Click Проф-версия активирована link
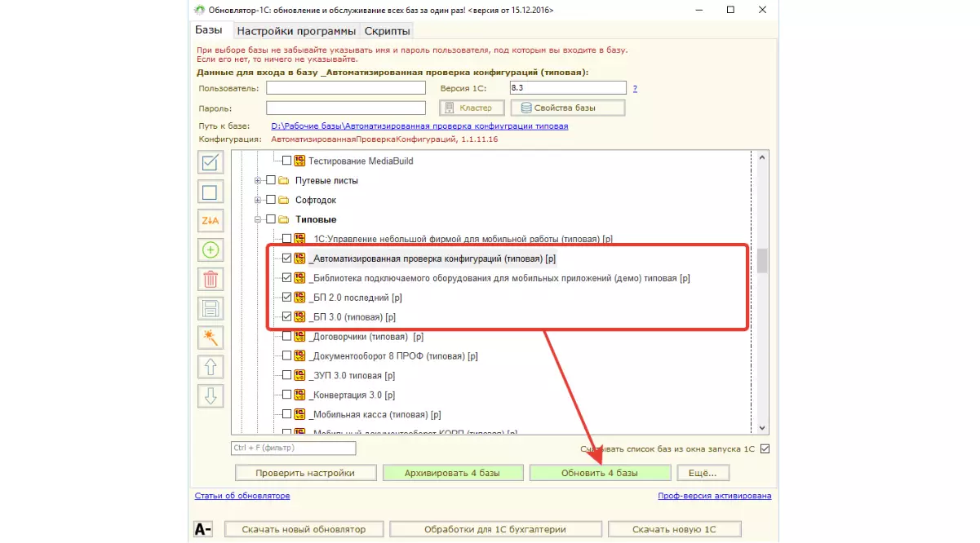This screenshot has height=543, width=980. [x=715, y=496]
